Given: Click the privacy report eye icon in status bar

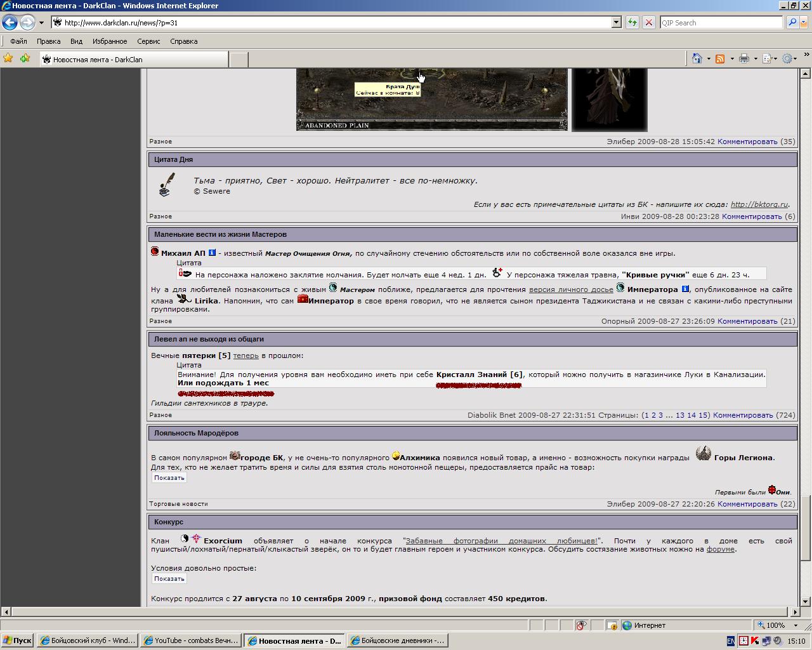Looking at the screenshot, I should tap(581, 625).
